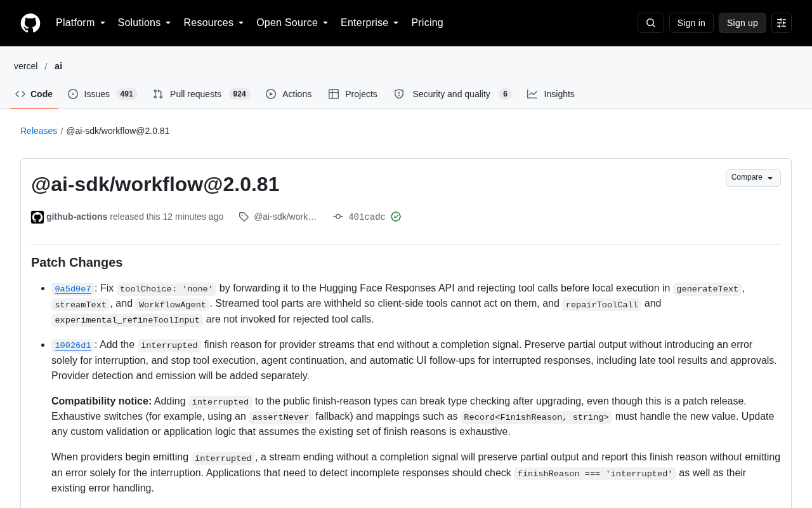Switch to the Projects tab

pos(353,94)
